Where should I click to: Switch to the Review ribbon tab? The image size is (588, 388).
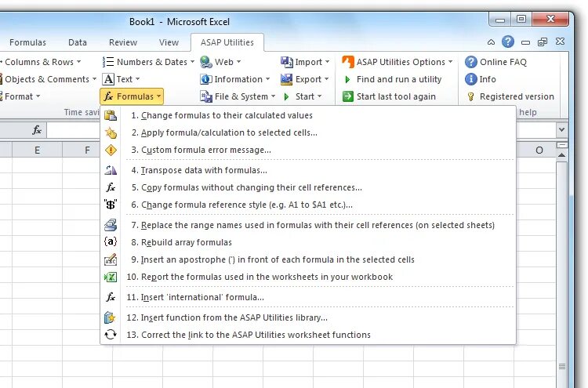pyautogui.click(x=123, y=42)
